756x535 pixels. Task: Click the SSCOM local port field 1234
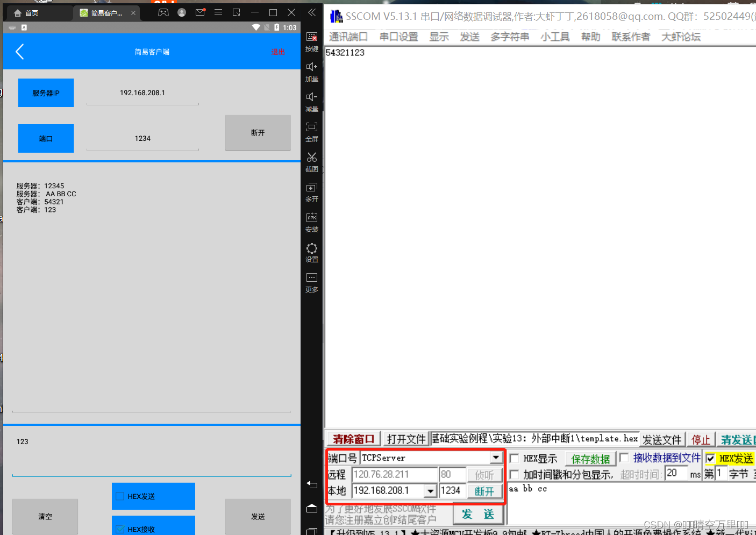[452, 491]
